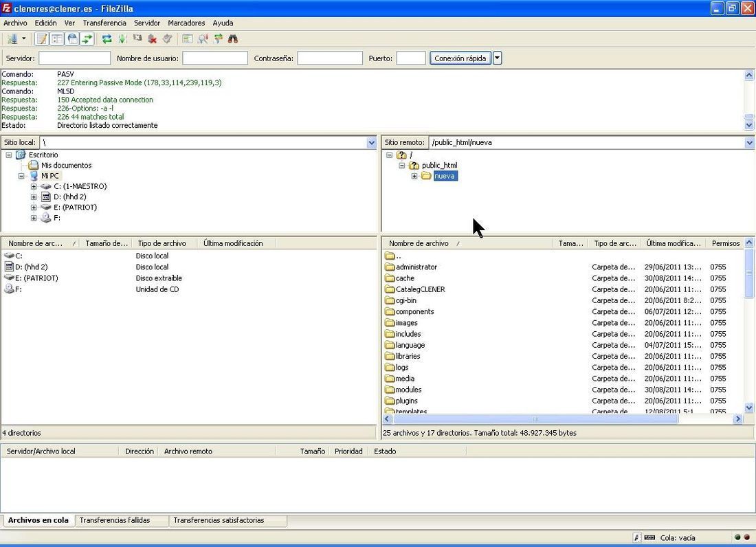Open the Marcadores menu
The image size is (756, 547).
point(186,23)
